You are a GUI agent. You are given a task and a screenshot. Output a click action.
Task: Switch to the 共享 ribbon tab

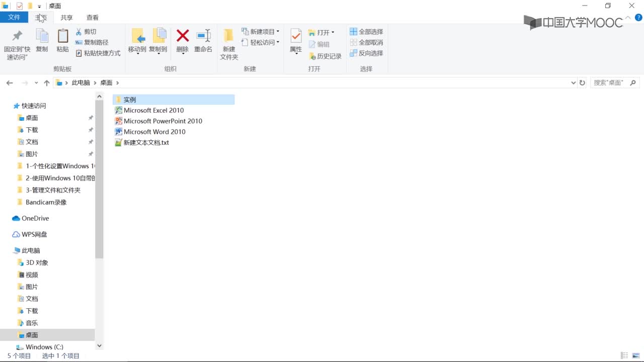pos(66,17)
